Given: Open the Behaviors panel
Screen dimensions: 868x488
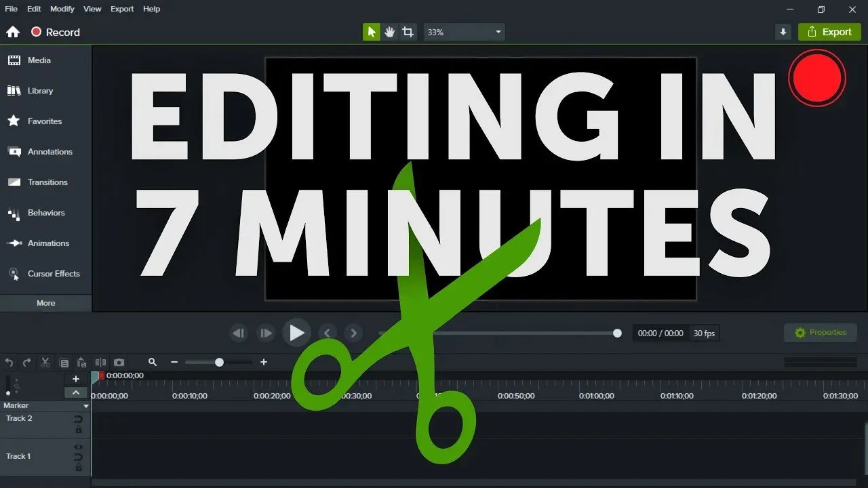Looking at the screenshot, I should (x=45, y=213).
